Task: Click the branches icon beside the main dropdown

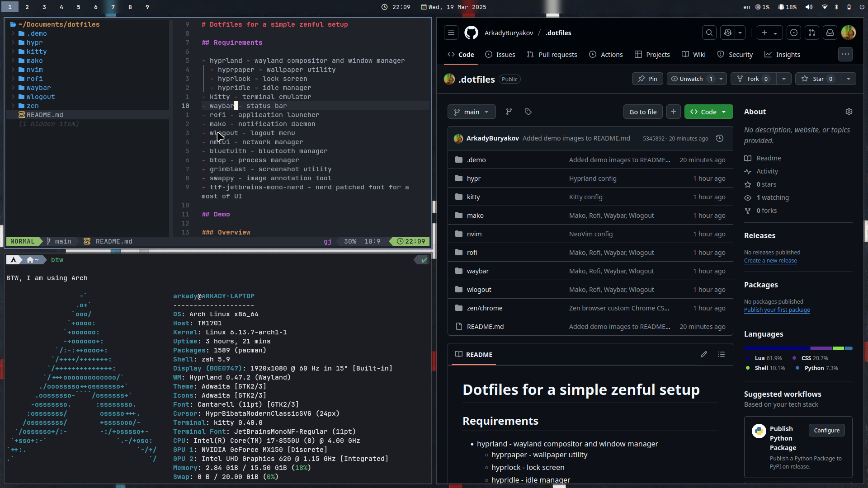Action: pos(509,112)
